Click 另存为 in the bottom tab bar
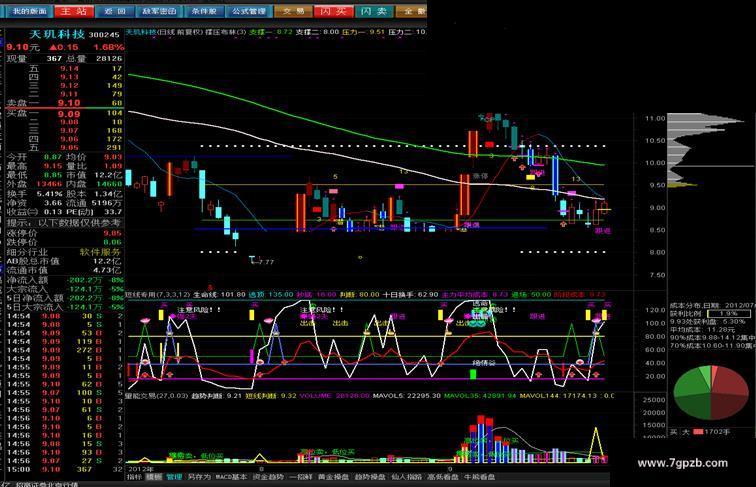Screen dimensions: 756x487 [x=199, y=477]
